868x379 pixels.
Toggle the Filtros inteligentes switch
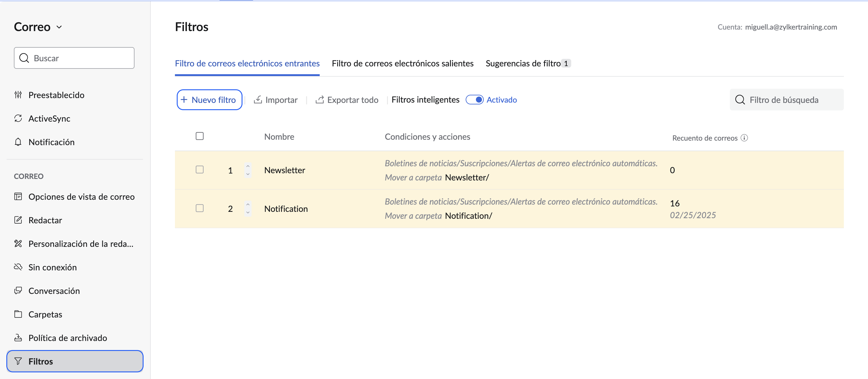pos(474,100)
